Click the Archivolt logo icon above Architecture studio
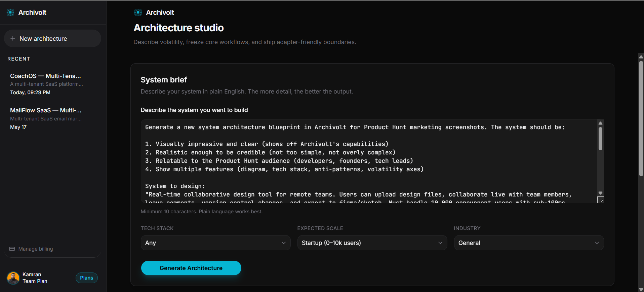 [x=138, y=12]
